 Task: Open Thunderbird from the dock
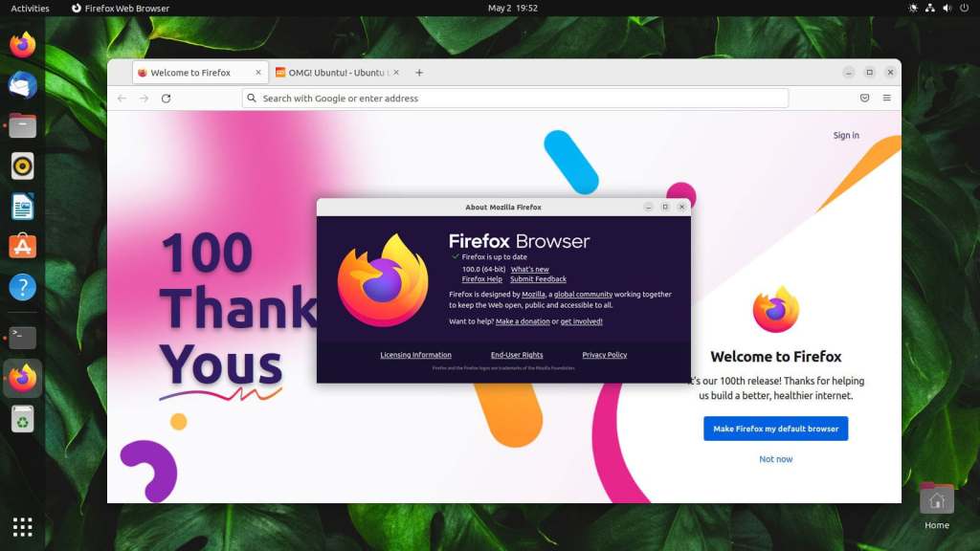click(21, 86)
